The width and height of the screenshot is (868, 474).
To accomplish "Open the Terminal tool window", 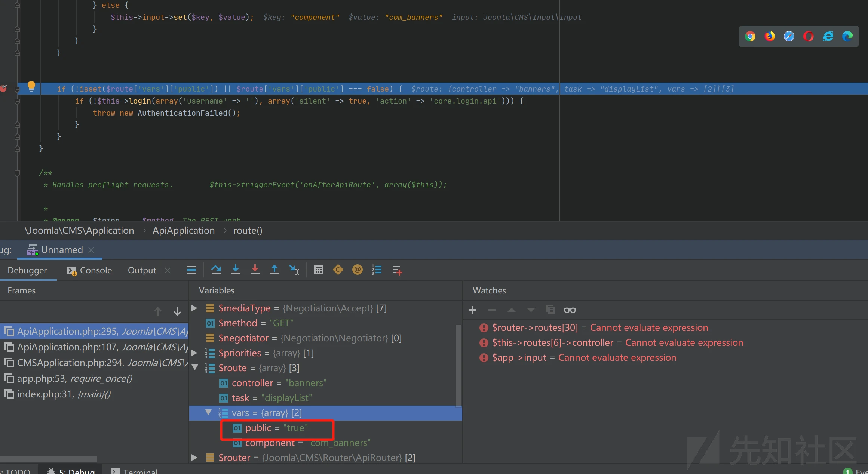I will [x=135, y=471].
